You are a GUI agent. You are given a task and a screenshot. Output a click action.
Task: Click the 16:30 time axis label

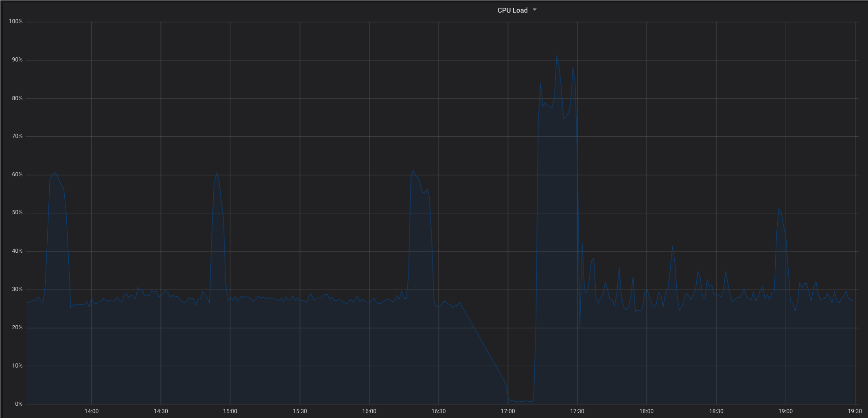(x=439, y=411)
